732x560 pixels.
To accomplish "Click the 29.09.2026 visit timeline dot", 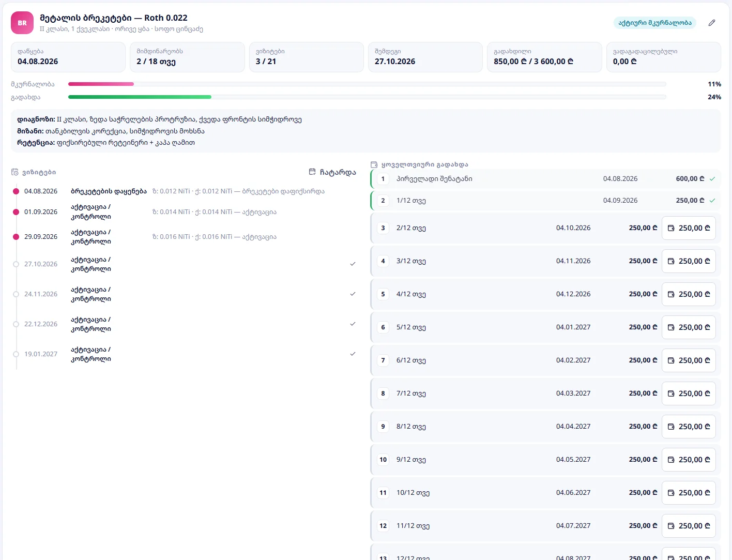I will 16,237.
